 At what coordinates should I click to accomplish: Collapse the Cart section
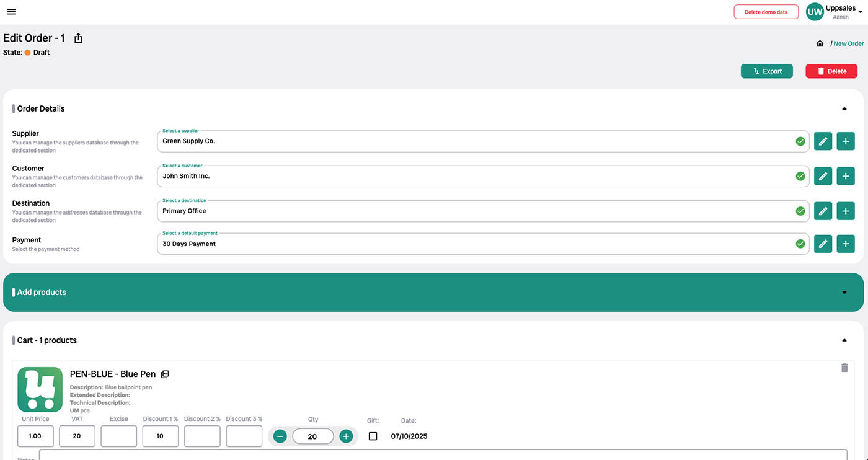(844, 340)
